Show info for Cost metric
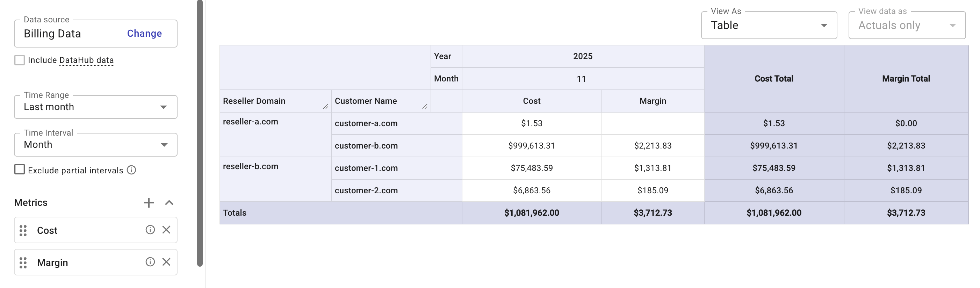This screenshot has width=980, height=288. coord(150,230)
